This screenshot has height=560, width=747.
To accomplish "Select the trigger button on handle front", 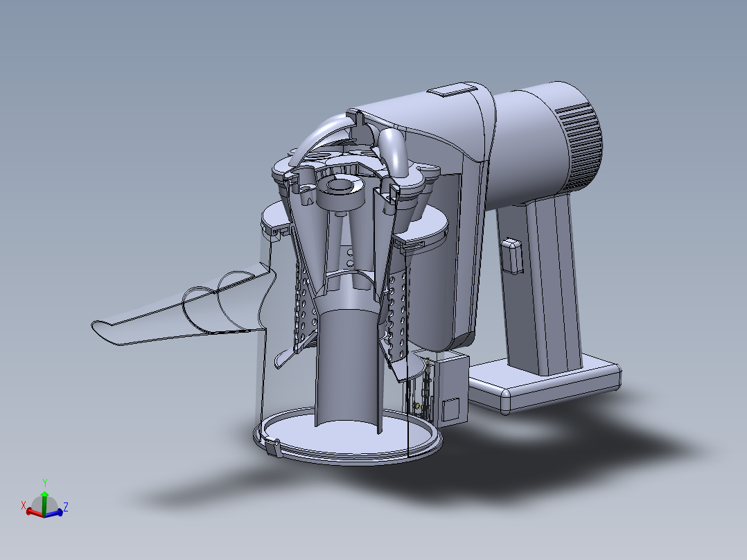I will click(511, 256).
